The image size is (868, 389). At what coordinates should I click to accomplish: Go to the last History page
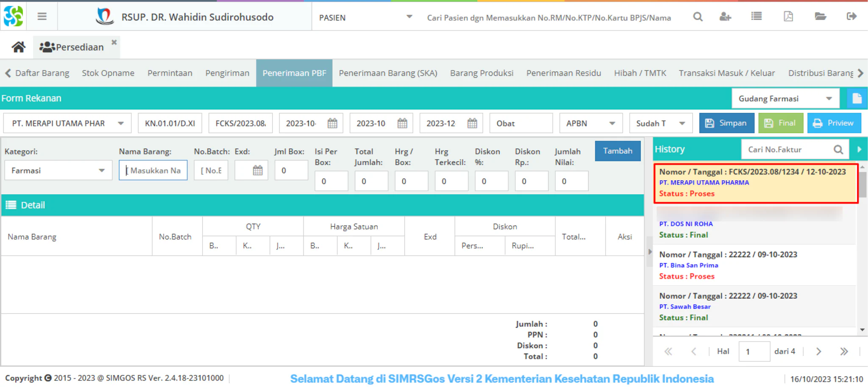pos(844,351)
